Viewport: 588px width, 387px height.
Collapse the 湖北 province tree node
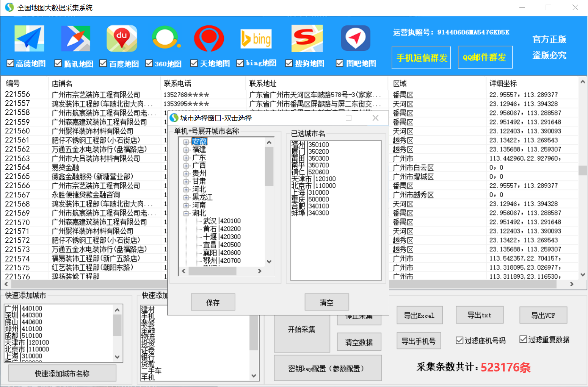tap(186, 214)
